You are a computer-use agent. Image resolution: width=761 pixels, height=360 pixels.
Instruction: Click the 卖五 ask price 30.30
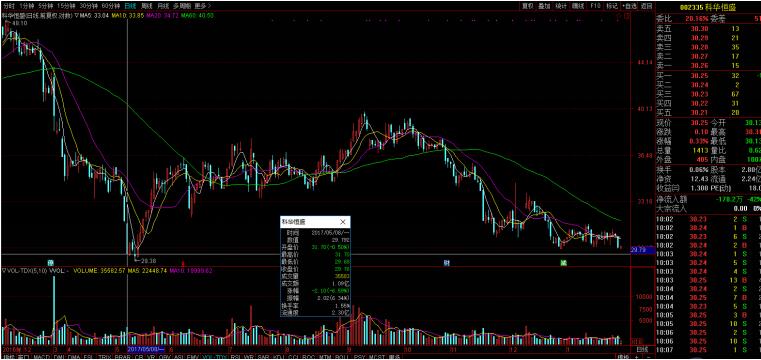click(x=699, y=28)
